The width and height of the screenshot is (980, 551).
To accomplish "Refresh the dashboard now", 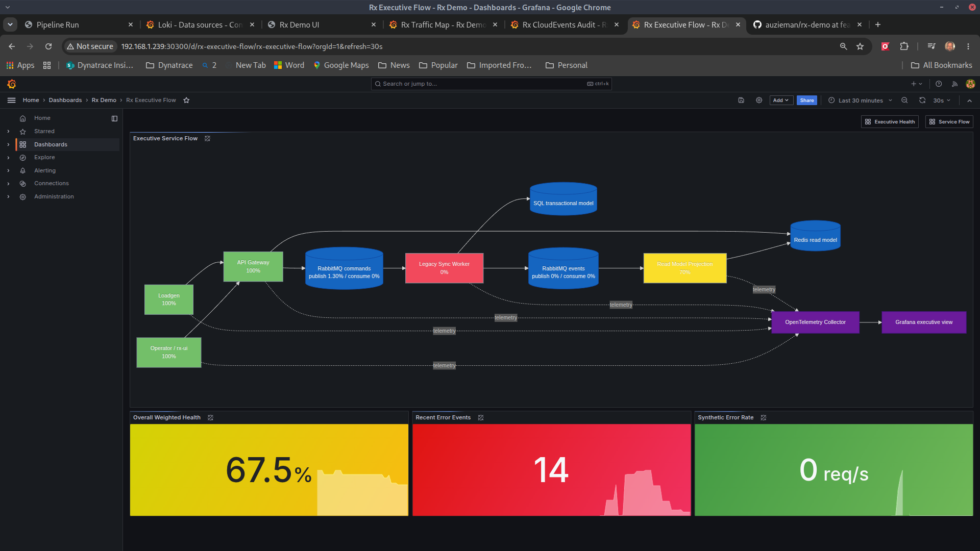I will (922, 101).
